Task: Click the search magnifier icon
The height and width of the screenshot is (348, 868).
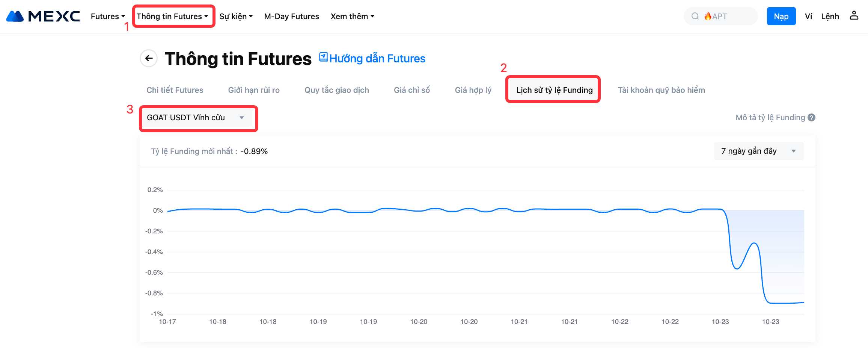Action: pyautogui.click(x=695, y=16)
